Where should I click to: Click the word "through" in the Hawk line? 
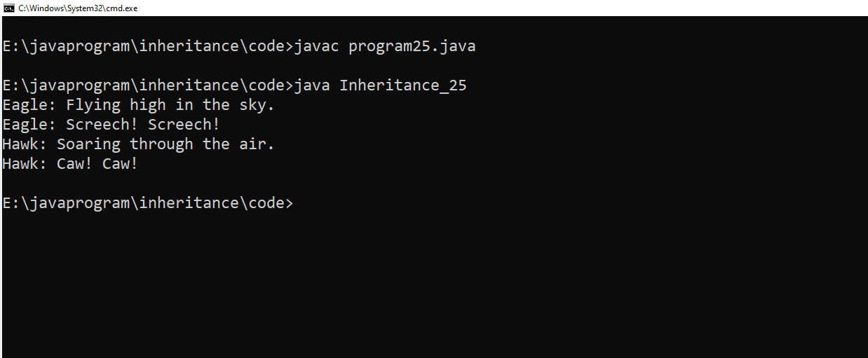point(162,144)
